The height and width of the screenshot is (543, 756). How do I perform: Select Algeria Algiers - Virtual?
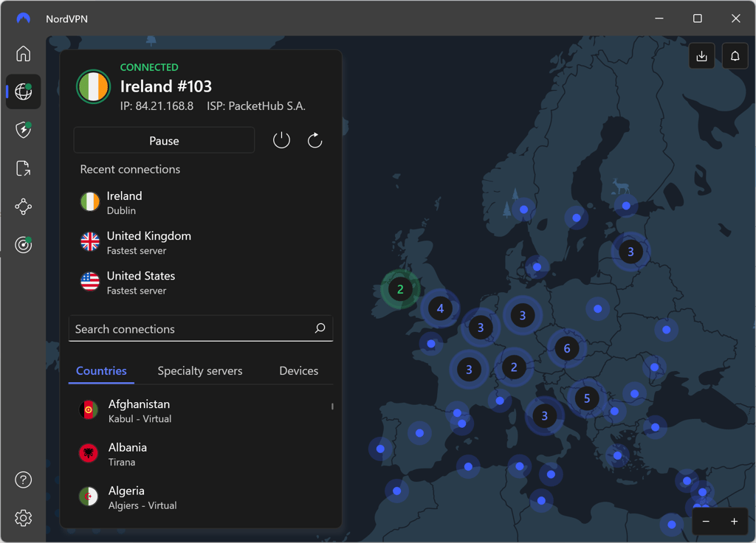coord(201,497)
